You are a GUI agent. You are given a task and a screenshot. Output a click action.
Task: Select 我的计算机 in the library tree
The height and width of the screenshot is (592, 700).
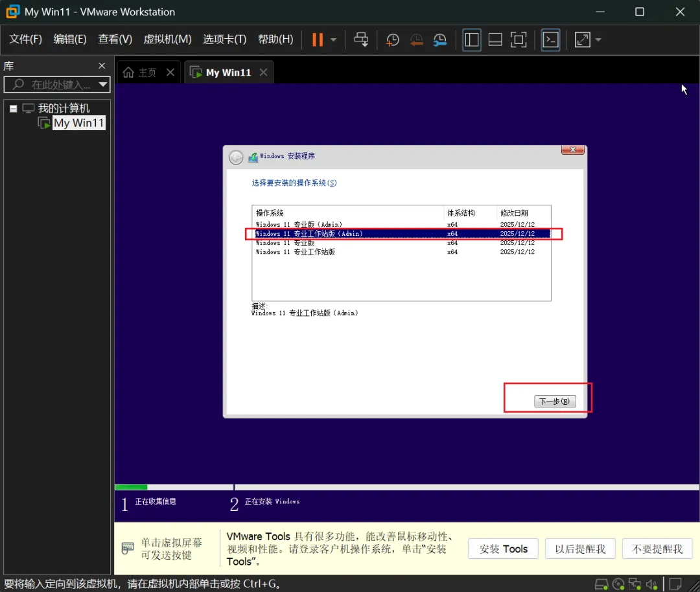click(x=64, y=108)
